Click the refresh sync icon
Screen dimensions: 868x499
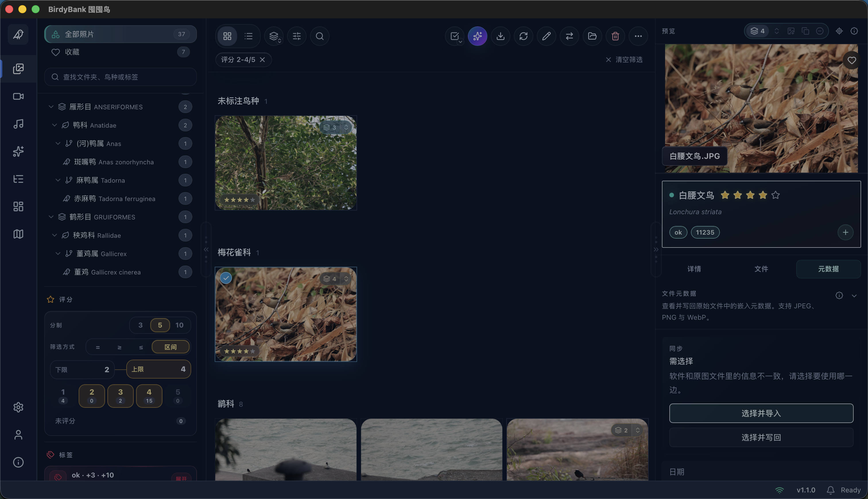523,36
